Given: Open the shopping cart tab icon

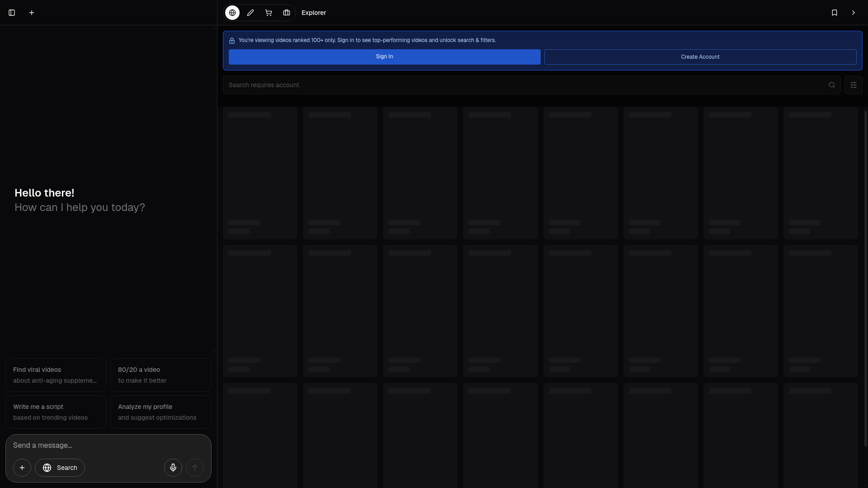Looking at the screenshot, I should pos(269,13).
